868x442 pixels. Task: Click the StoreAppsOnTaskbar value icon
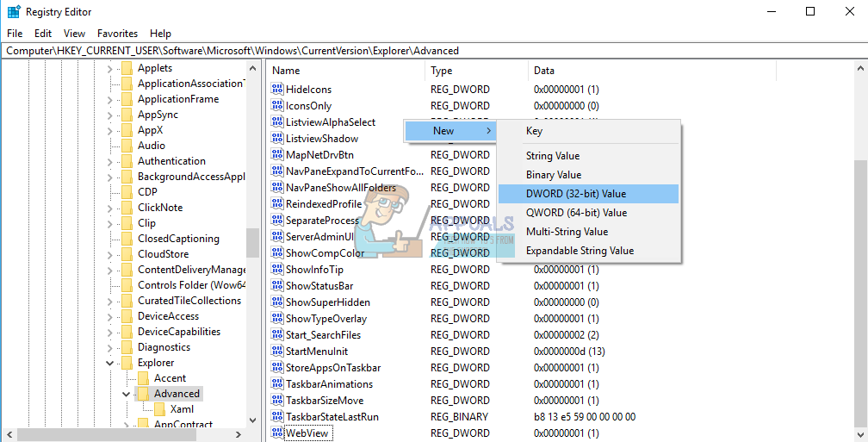click(x=276, y=367)
